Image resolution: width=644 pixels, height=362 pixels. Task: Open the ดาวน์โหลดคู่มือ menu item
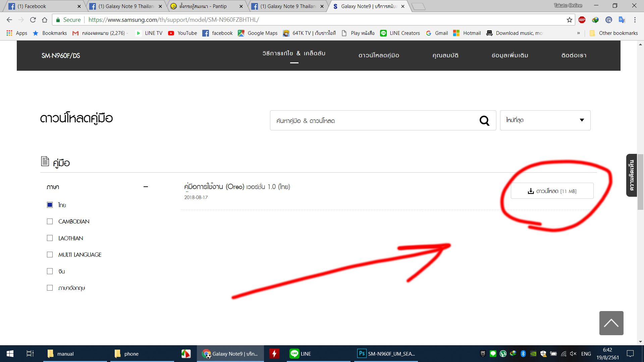pos(379,55)
